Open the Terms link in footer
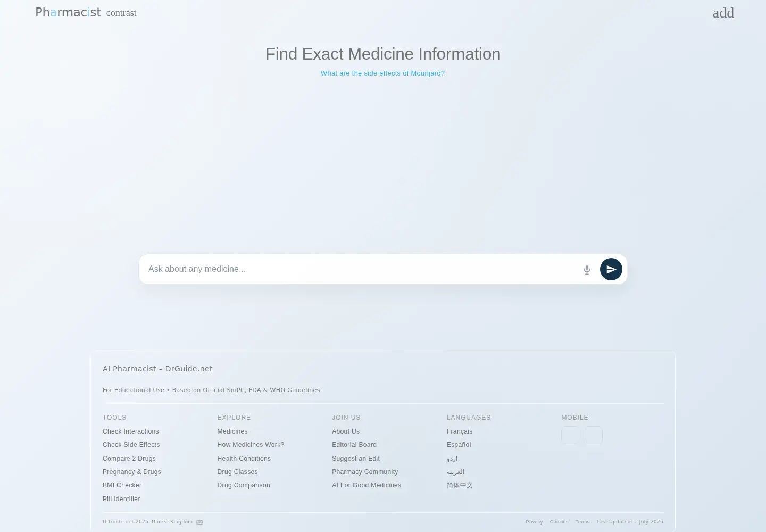Image resolution: width=766 pixels, height=532 pixels. 582,522
